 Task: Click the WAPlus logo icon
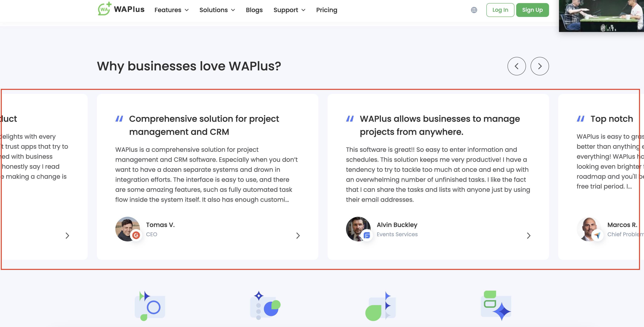tap(104, 9)
